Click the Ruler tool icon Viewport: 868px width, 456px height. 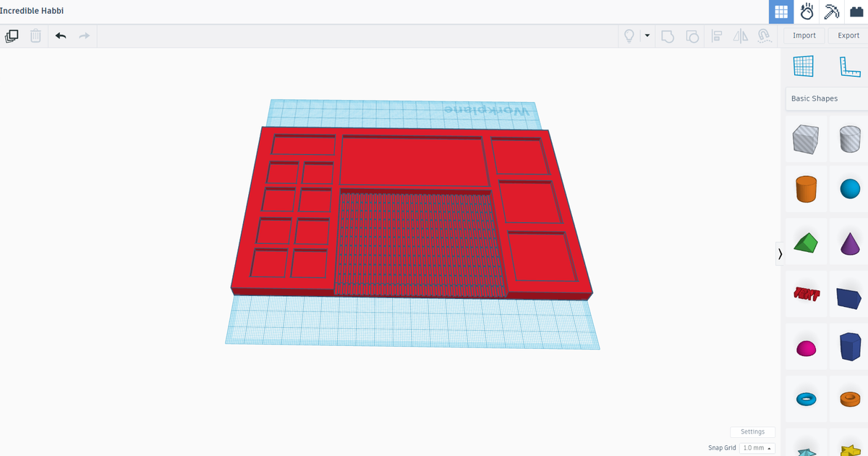849,66
